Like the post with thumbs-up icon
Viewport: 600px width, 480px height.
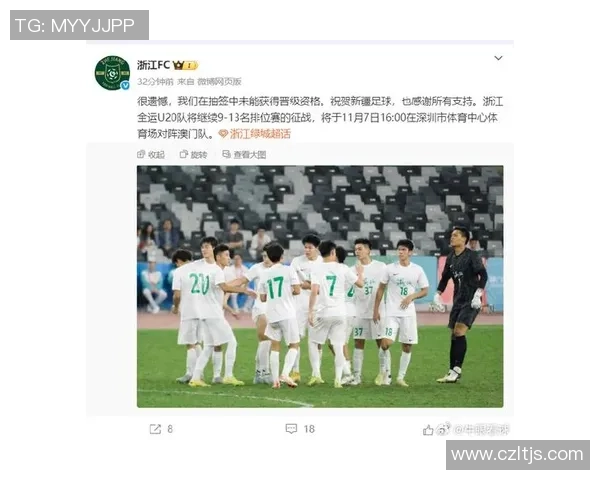coord(428,430)
